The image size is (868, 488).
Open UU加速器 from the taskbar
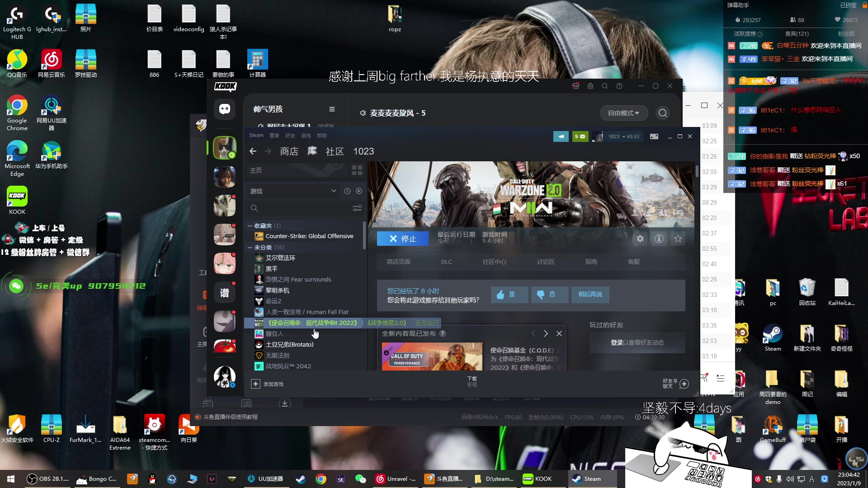266,479
